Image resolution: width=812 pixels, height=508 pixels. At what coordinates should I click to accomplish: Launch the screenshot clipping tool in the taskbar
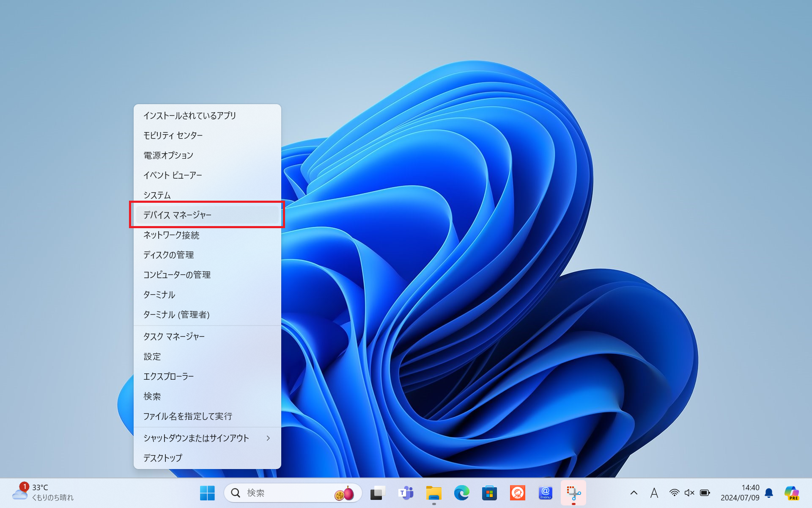573,493
